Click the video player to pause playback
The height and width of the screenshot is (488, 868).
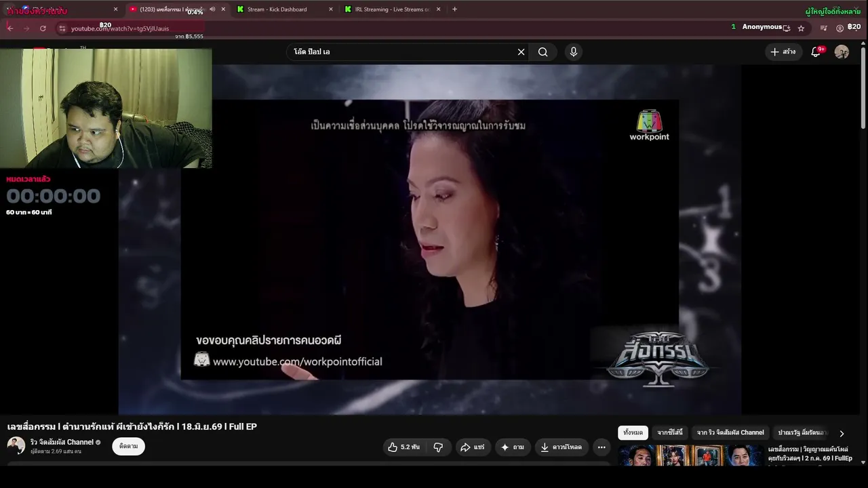tap(430, 239)
